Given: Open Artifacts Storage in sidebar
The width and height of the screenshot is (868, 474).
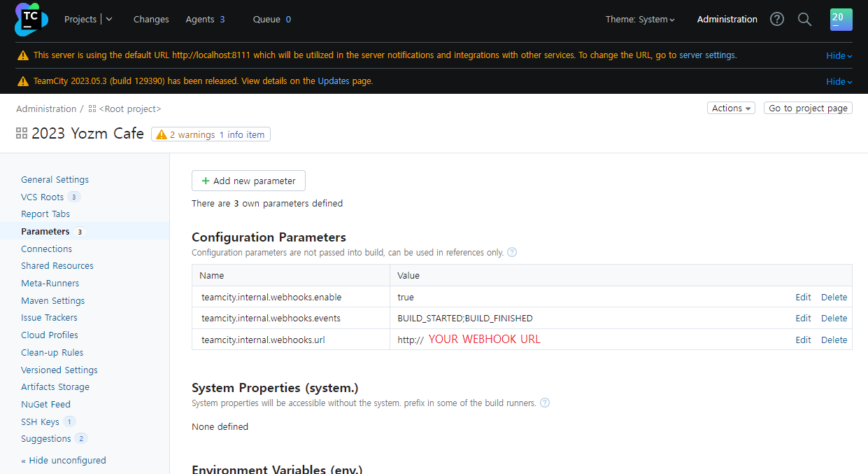Looking at the screenshot, I should coord(55,387).
